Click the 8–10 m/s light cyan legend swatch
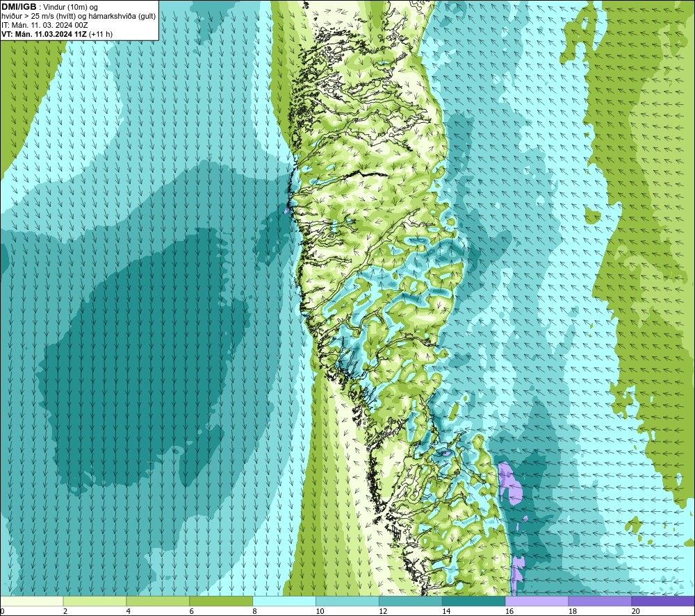 click(x=284, y=601)
